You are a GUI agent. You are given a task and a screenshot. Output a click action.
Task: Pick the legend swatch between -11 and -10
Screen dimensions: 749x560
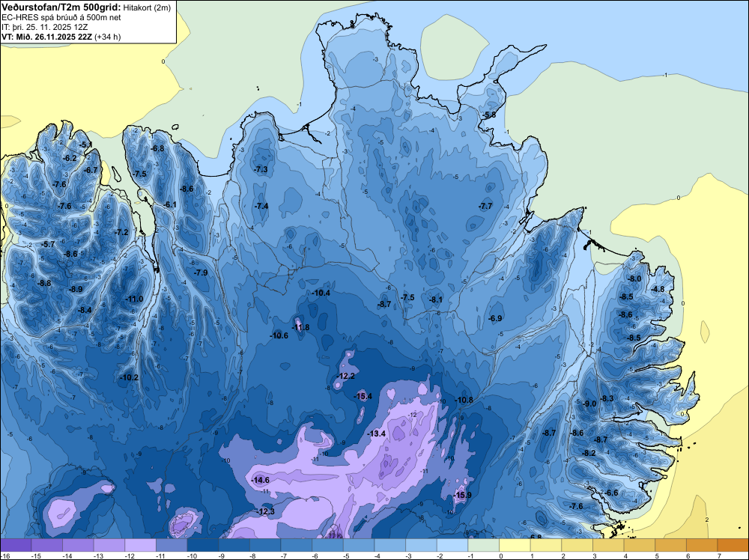coord(172,545)
